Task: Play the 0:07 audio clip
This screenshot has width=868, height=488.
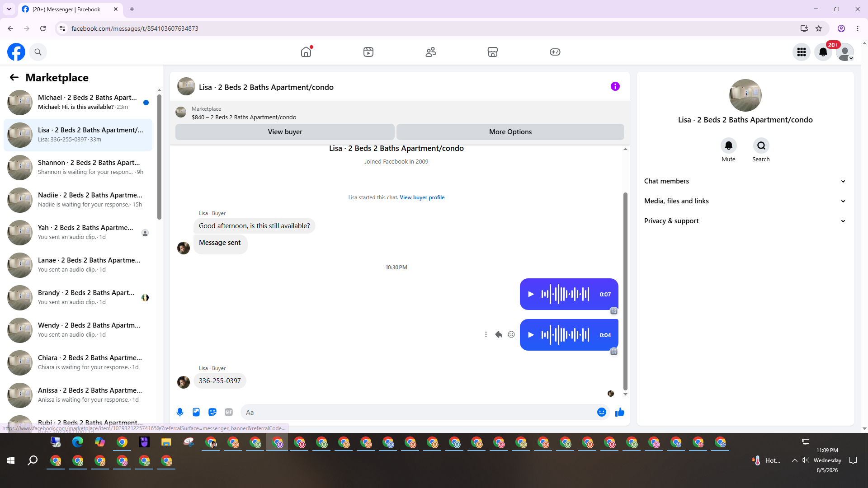Action: click(x=531, y=294)
